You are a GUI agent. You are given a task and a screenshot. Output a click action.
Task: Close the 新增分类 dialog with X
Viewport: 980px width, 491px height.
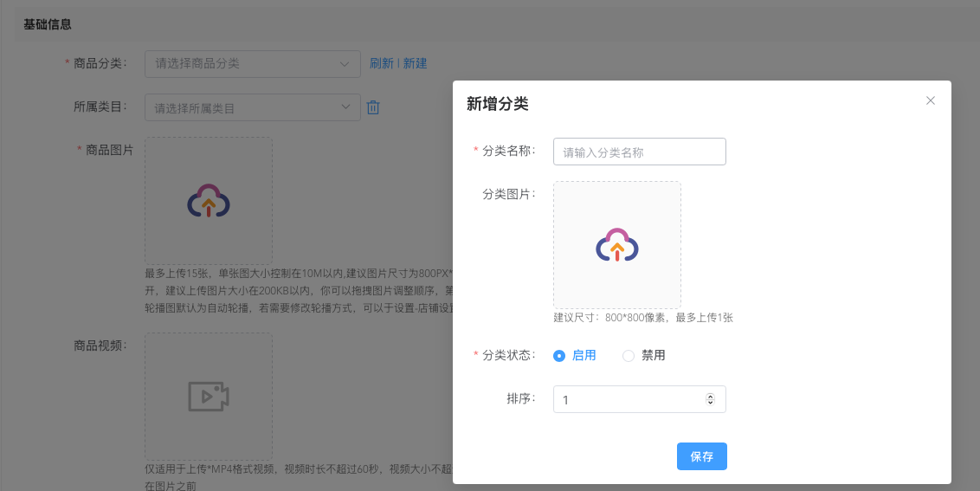931,100
